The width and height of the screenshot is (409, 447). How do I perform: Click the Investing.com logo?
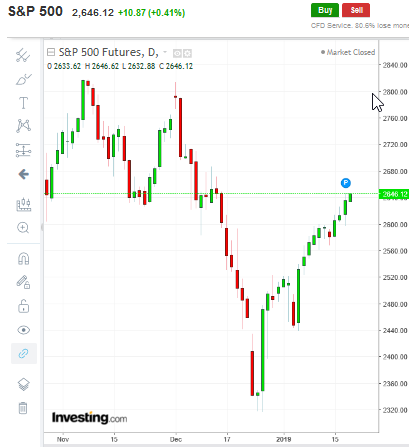[89, 418]
